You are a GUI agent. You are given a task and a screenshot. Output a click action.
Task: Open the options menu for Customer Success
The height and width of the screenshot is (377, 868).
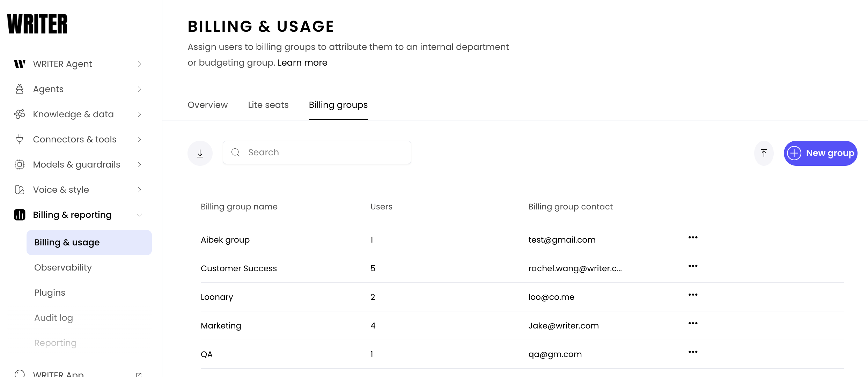pyautogui.click(x=693, y=266)
